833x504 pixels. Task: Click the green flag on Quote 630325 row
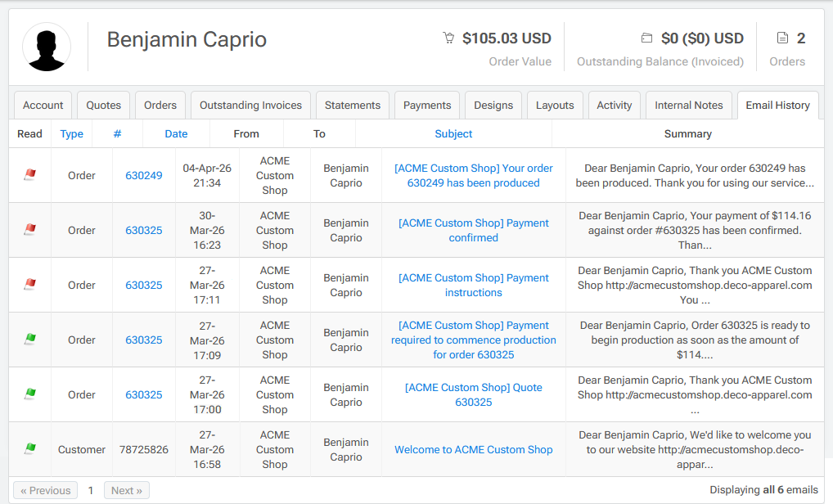pos(30,394)
